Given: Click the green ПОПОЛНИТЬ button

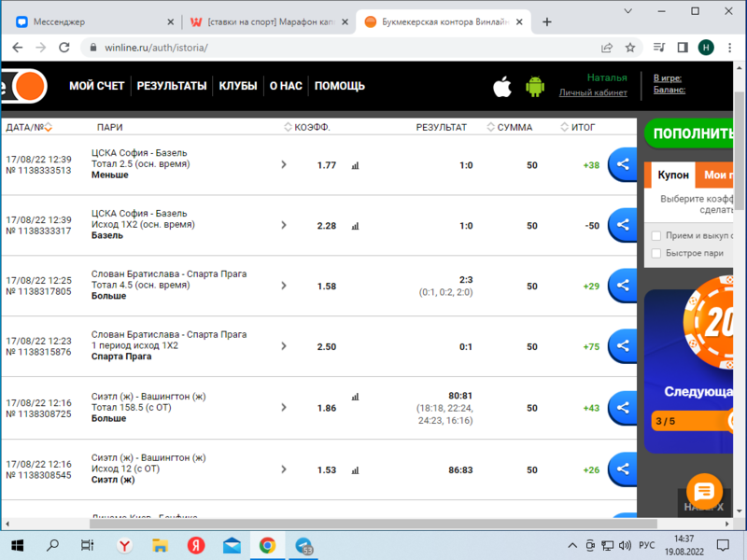Looking at the screenshot, I should pyautogui.click(x=691, y=133).
